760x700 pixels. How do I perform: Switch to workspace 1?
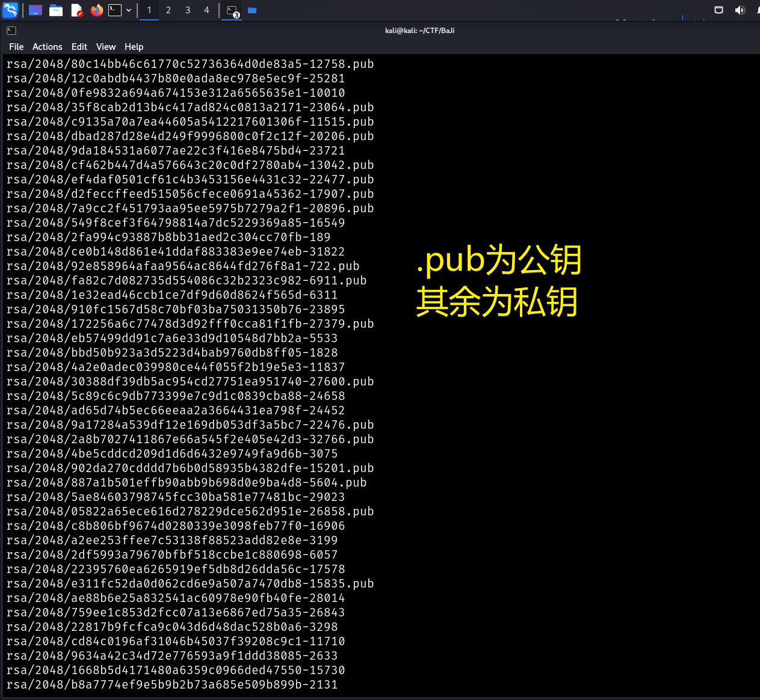(149, 10)
